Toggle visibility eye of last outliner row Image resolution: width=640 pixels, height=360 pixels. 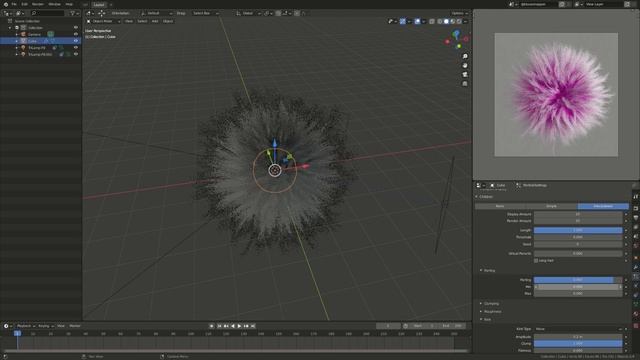click(x=76, y=54)
